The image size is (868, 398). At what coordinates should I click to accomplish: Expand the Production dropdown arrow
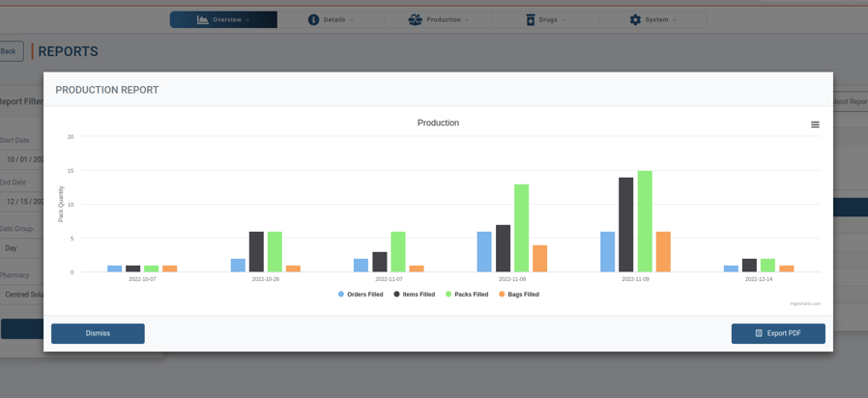click(x=467, y=20)
